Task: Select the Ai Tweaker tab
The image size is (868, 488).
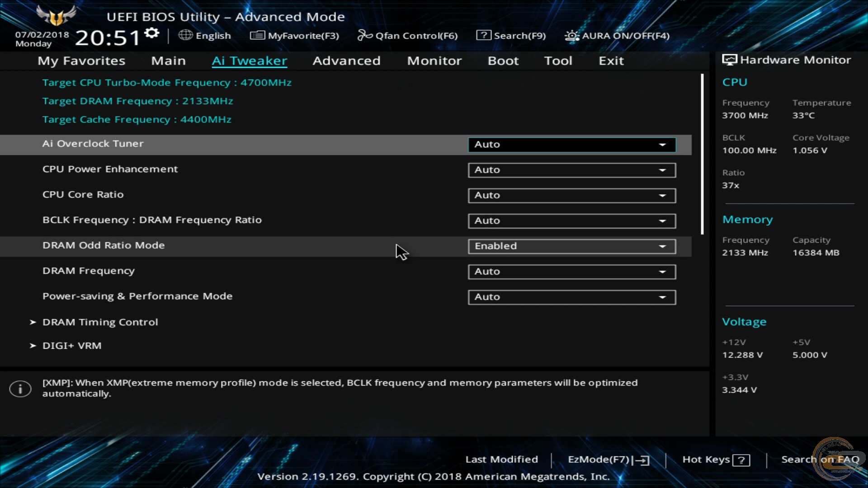Action: tap(250, 60)
